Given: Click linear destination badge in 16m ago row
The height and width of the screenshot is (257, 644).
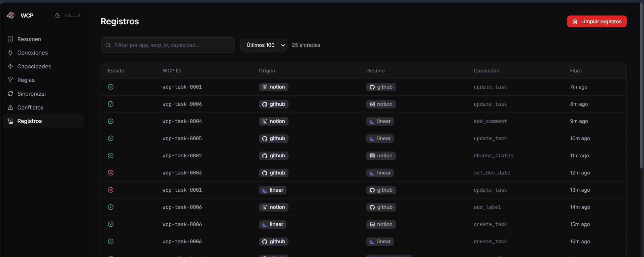Looking at the screenshot, I should [380, 242].
